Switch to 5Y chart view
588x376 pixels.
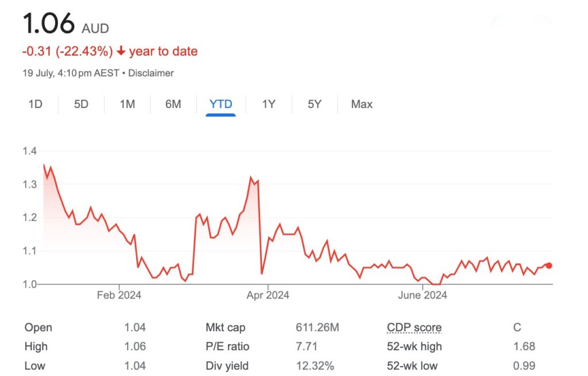click(314, 104)
